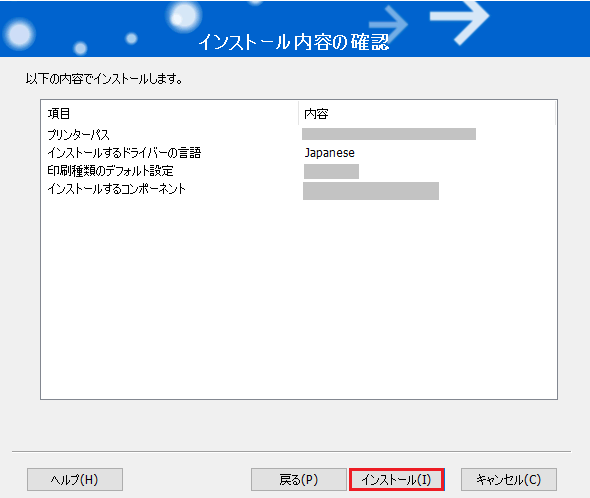Click the empty area of the list

299,297
